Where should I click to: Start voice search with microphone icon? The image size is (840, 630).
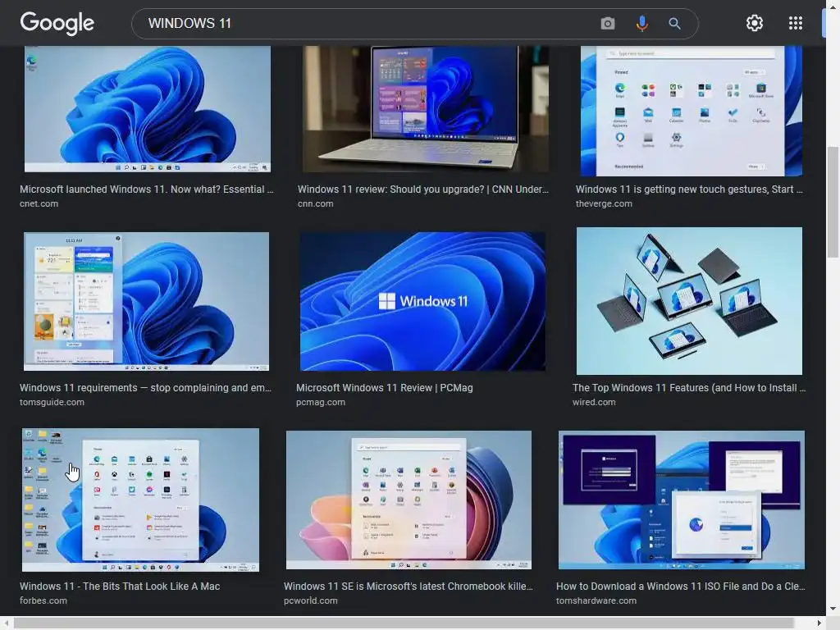(x=641, y=24)
